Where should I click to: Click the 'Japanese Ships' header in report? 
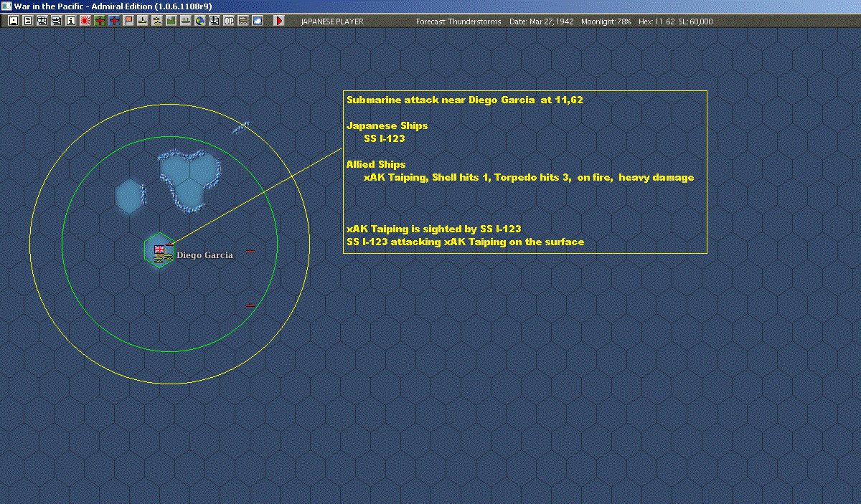point(387,125)
